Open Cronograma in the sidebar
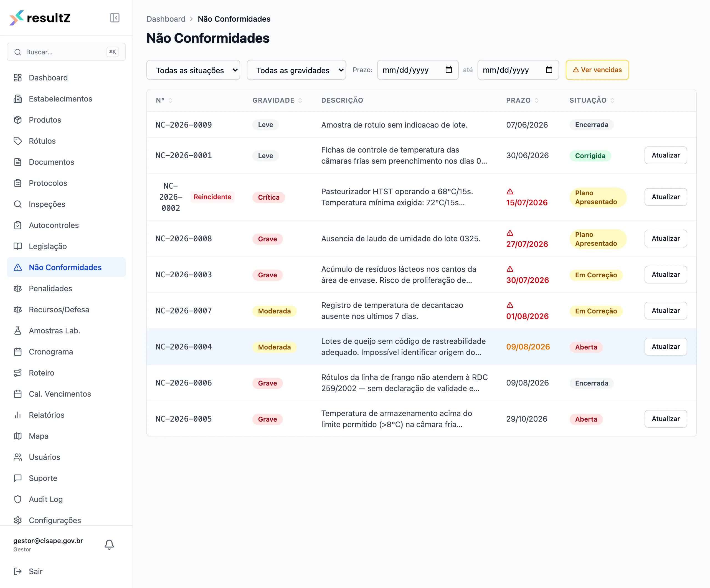The height and width of the screenshot is (588, 710). click(x=66, y=352)
